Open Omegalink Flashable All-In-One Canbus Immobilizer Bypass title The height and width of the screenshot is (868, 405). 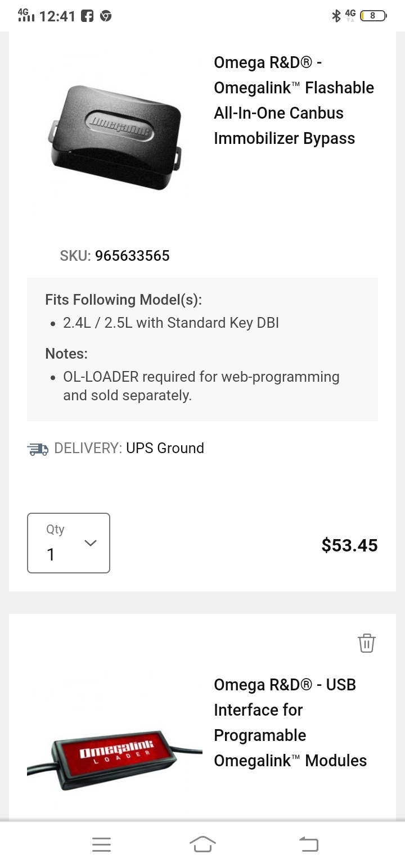pos(294,100)
